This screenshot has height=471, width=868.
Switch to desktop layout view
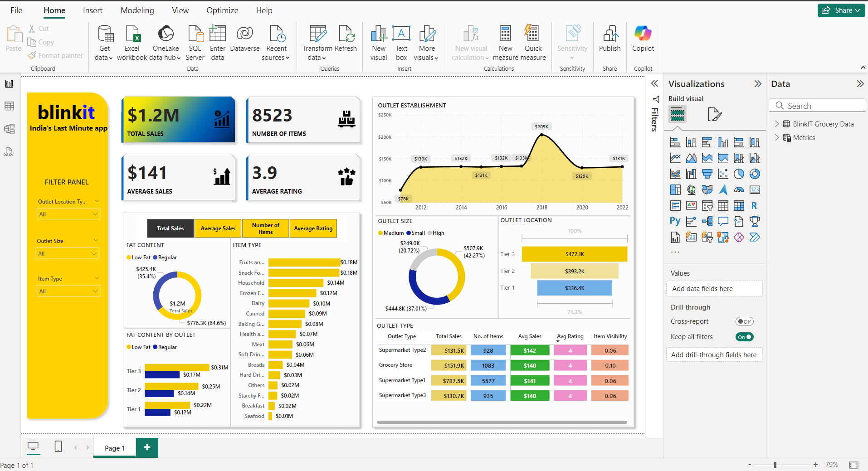coord(33,447)
